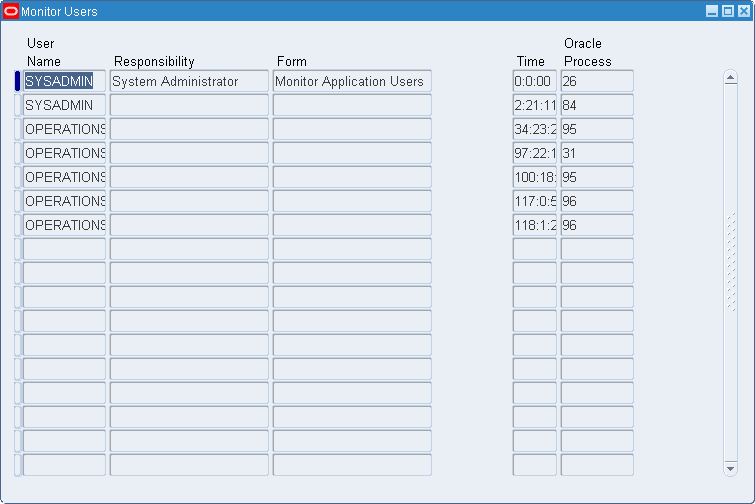Click the first OPERATIONS user name field
755x504 pixels.
click(x=64, y=129)
